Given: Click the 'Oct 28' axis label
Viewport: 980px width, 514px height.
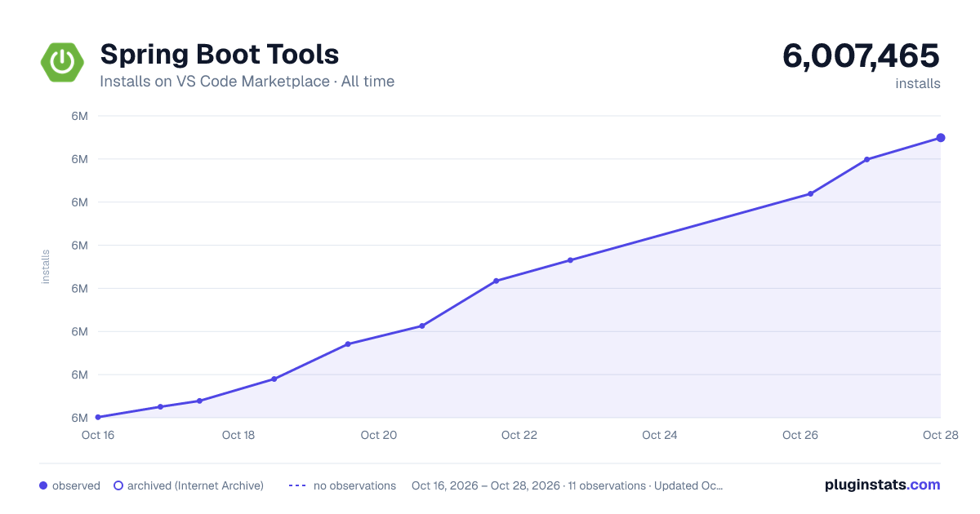Looking at the screenshot, I should click(x=939, y=435).
